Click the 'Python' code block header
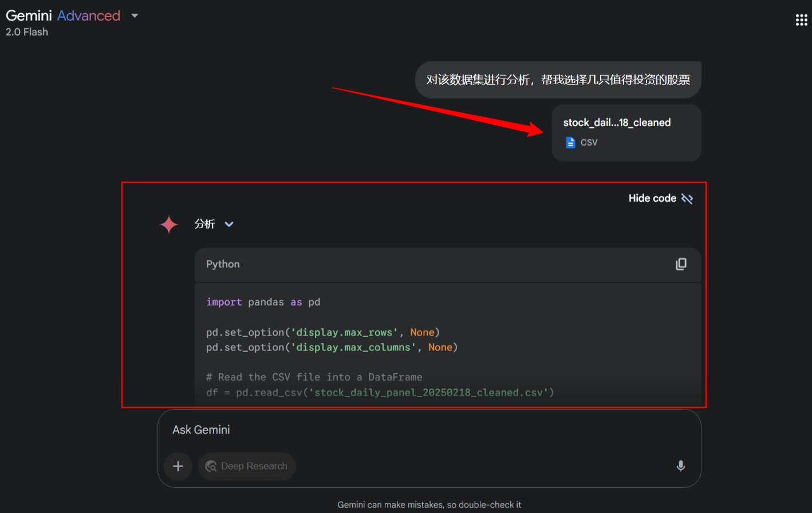This screenshot has height=513, width=812. pyautogui.click(x=448, y=264)
